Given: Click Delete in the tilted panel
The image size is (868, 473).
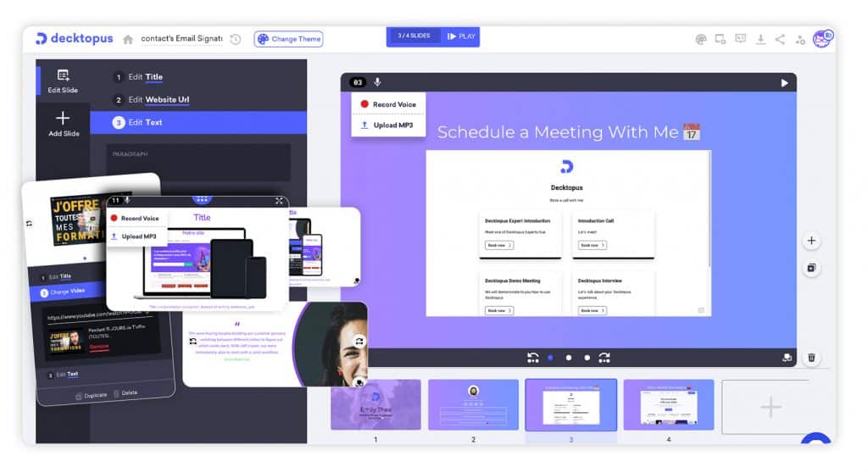Looking at the screenshot, I should [125, 393].
